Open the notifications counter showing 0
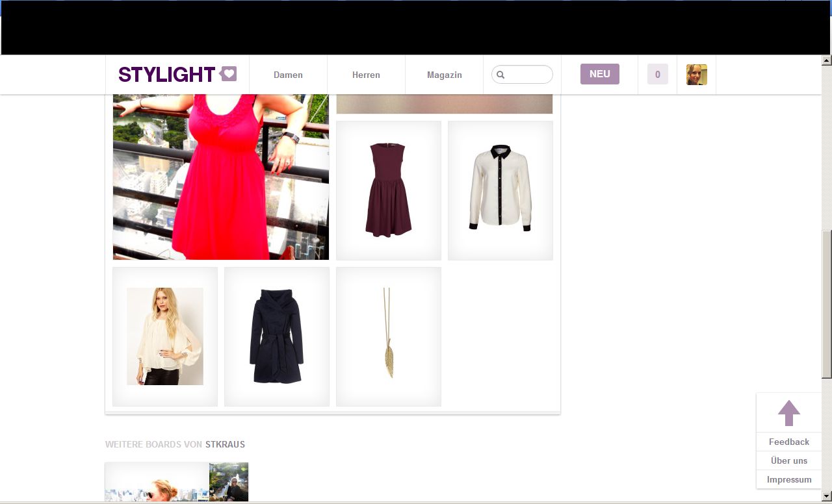832x504 pixels. [658, 75]
